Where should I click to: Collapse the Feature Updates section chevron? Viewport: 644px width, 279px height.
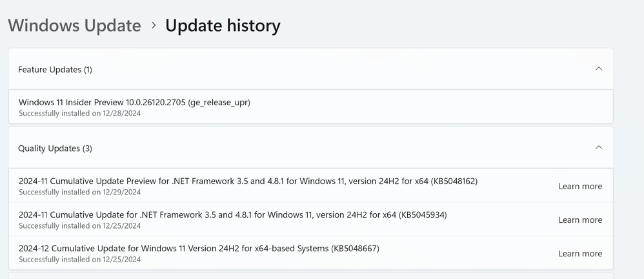pos(598,68)
